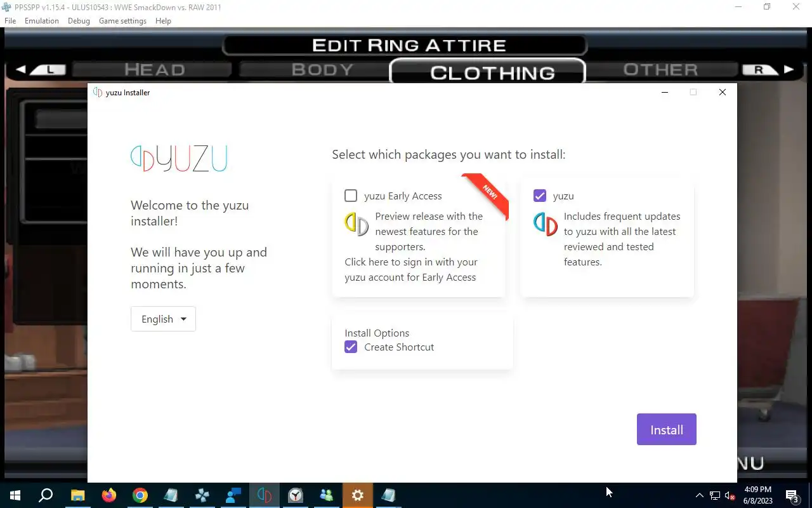Click the PPSSPP title bar icon
812x508 pixels.
click(7, 7)
